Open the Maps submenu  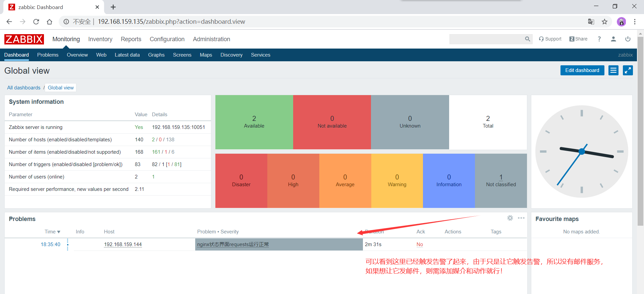pos(206,55)
